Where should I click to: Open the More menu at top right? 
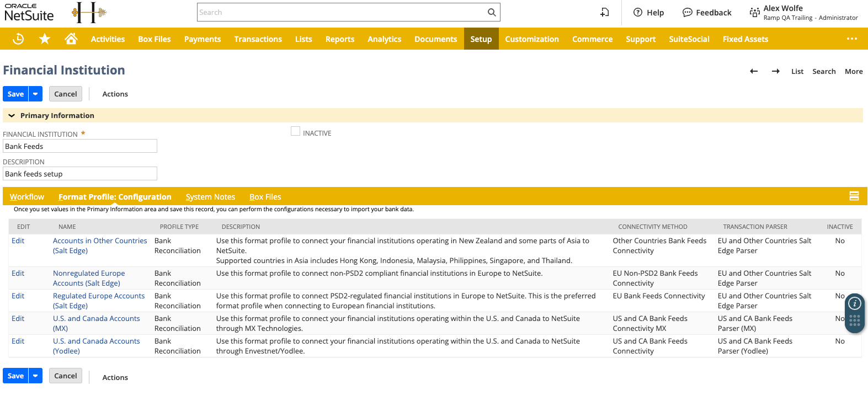click(854, 71)
